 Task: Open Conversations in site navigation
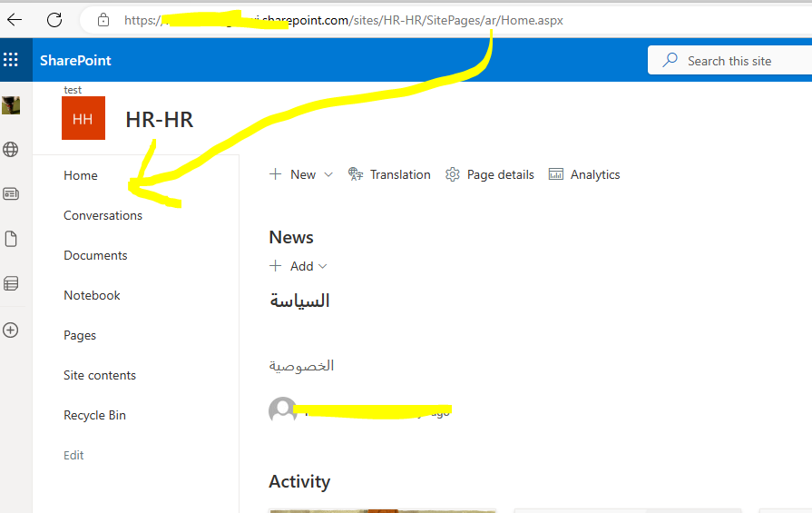(103, 215)
